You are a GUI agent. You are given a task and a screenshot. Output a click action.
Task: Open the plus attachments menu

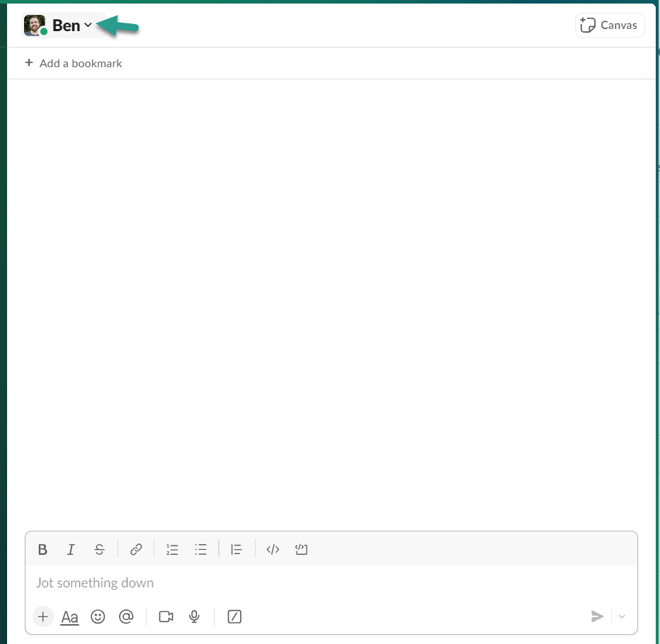click(x=43, y=616)
